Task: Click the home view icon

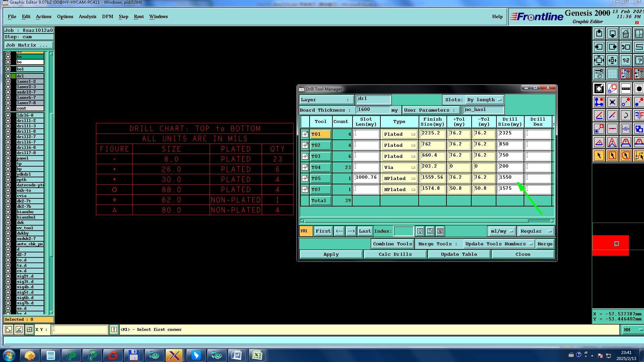Action: 626,34
